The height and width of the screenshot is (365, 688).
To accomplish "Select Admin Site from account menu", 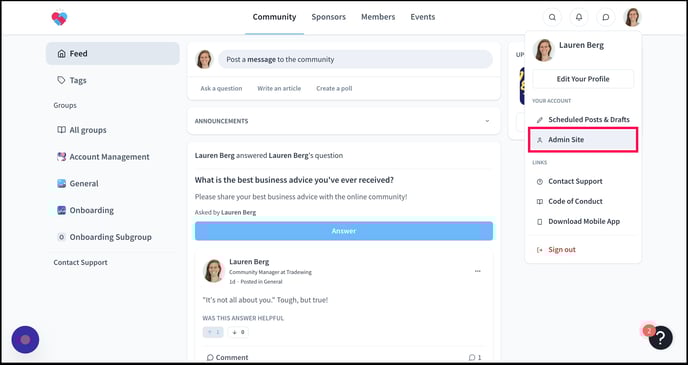I will [x=583, y=140].
